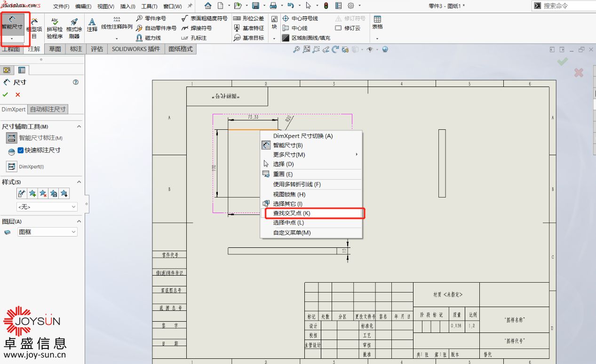Choose 选择中点 (L) from the context menu
596x364 pixels.
[x=311, y=223]
